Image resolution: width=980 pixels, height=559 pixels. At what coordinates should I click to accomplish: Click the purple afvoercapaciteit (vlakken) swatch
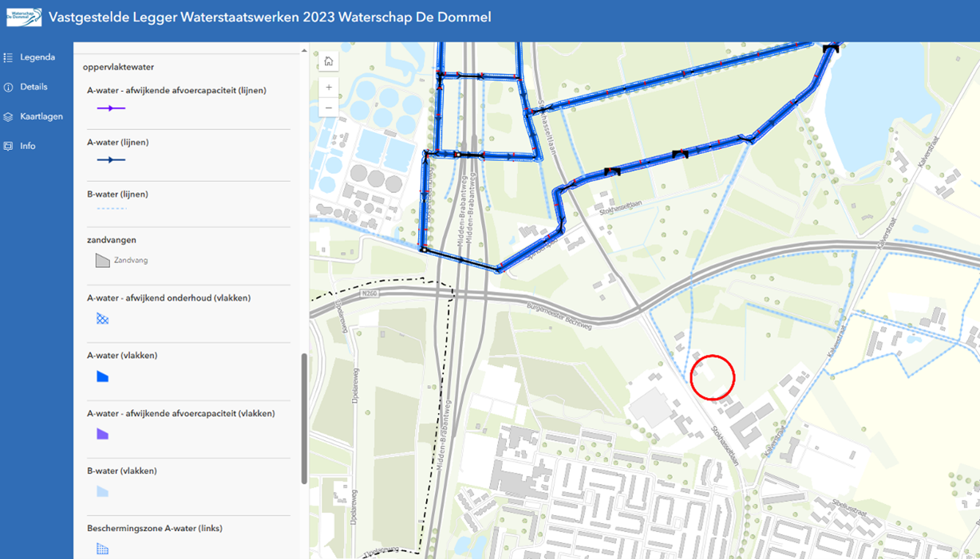pos(102,434)
